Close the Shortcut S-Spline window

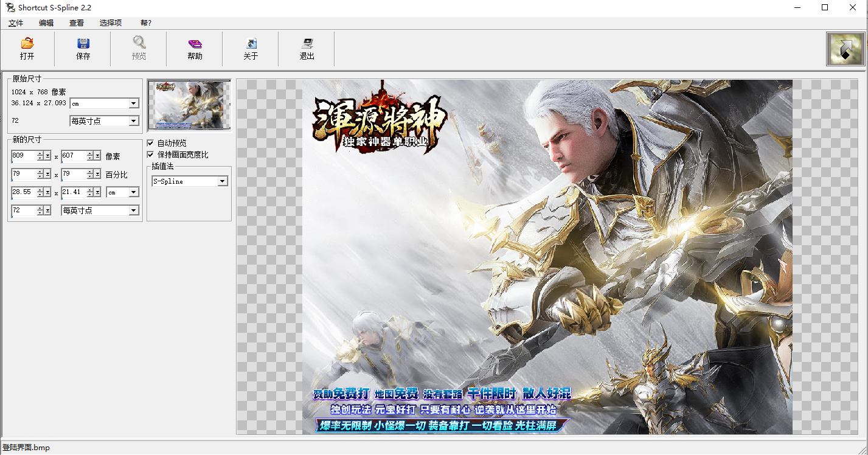pos(853,7)
